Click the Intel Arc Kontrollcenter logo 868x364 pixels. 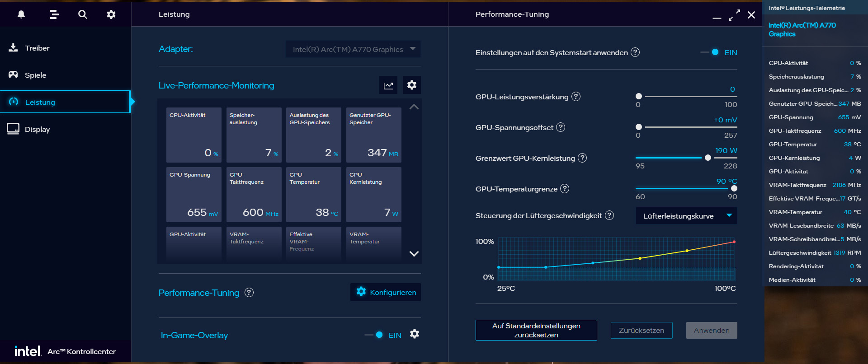tap(65, 351)
